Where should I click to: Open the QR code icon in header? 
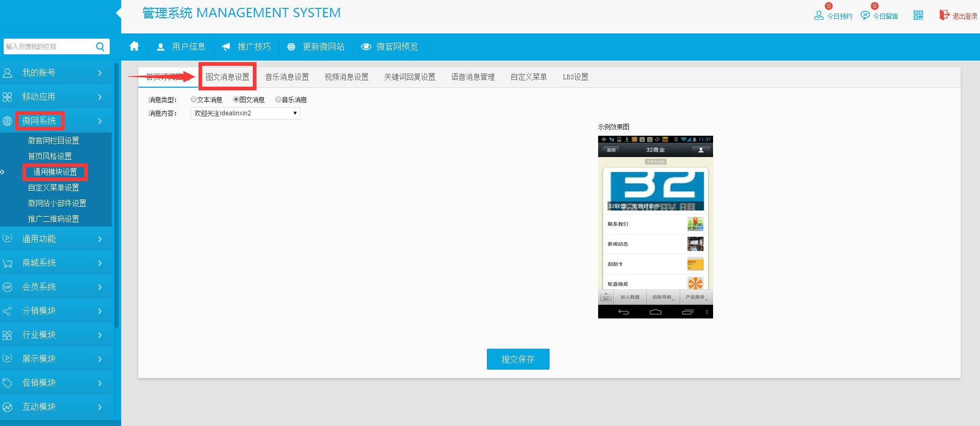tap(918, 15)
